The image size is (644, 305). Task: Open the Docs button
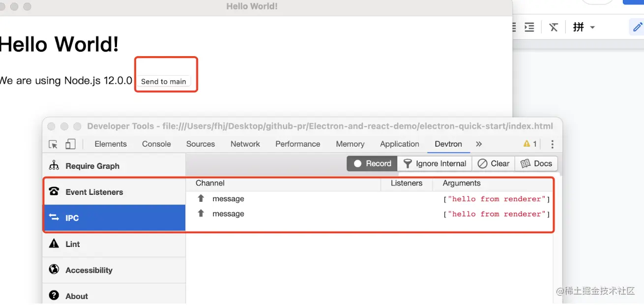536,164
